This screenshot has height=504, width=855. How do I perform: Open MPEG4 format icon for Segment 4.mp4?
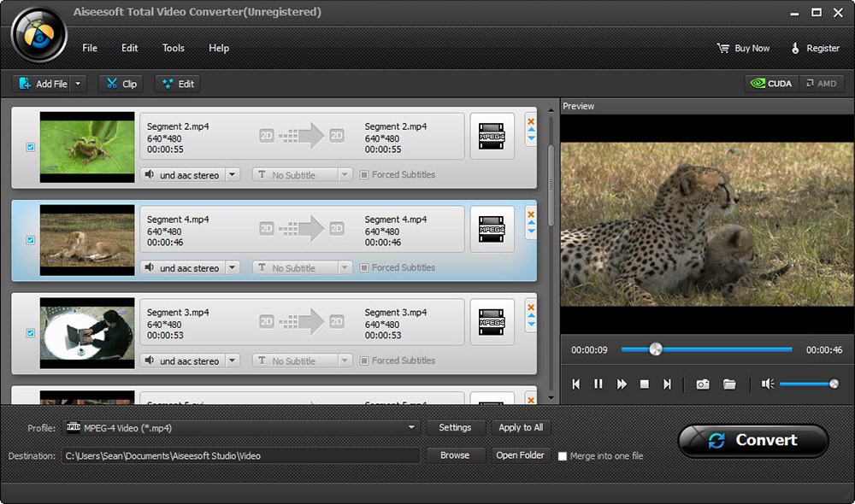492,230
